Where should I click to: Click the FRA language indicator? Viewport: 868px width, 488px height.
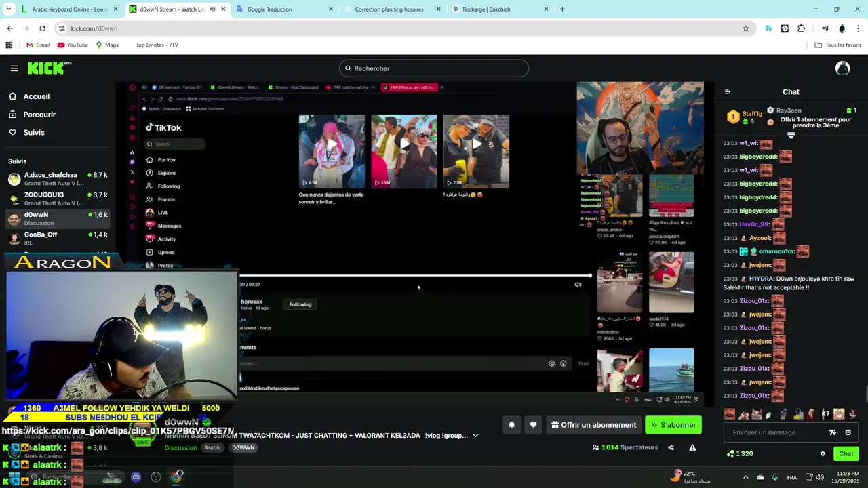(791, 477)
